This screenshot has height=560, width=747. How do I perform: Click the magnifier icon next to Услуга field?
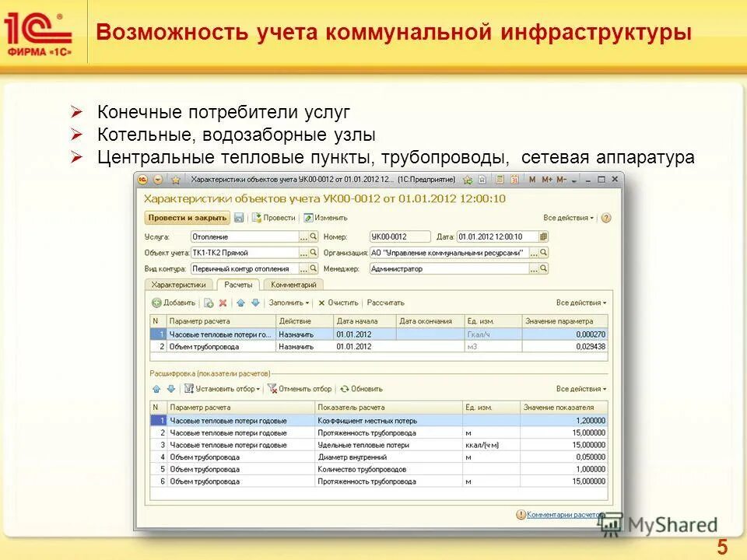tap(314, 236)
